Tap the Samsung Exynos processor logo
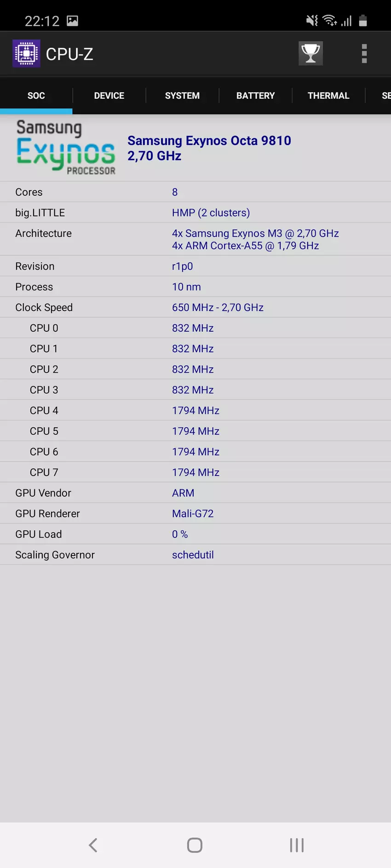 [x=65, y=148]
